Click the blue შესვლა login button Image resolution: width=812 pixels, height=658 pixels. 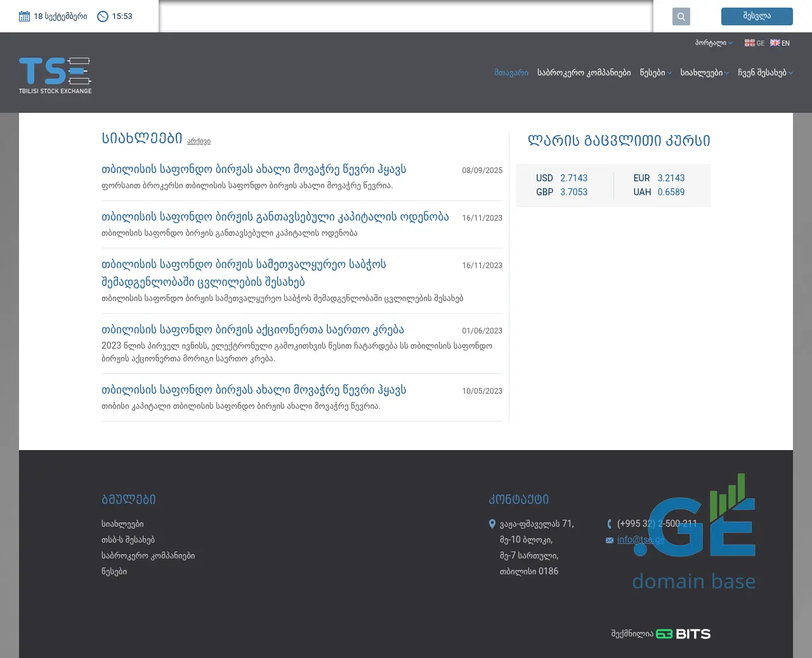pyautogui.click(x=757, y=16)
